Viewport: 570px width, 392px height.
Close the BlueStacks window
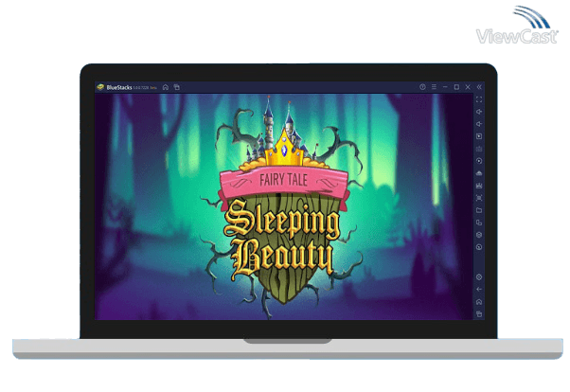click(x=468, y=87)
